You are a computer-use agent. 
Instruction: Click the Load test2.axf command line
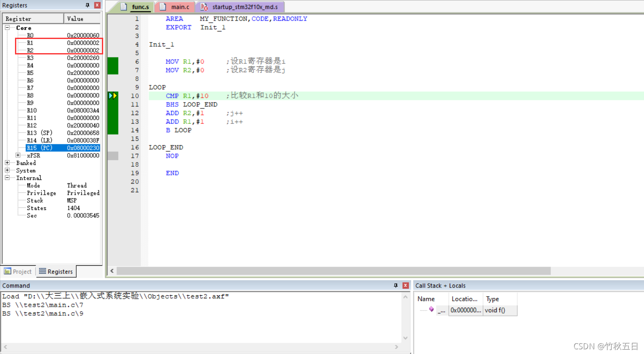click(x=116, y=296)
